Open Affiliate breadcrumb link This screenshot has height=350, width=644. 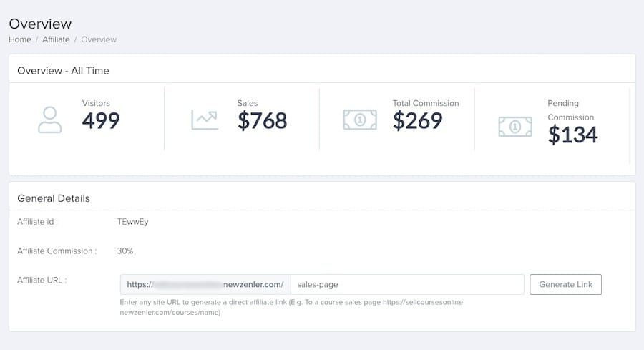click(56, 39)
